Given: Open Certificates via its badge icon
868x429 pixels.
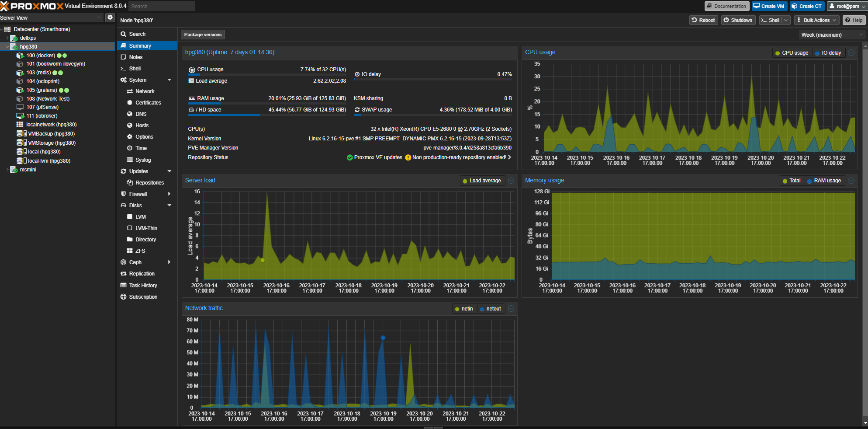Looking at the screenshot, I should [x=130, y=103].
